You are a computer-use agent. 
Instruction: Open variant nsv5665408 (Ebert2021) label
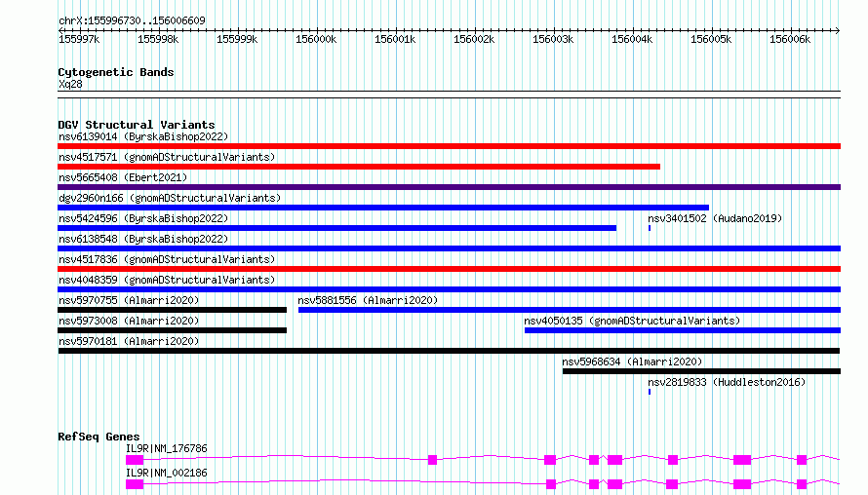(x=123, y=177)
